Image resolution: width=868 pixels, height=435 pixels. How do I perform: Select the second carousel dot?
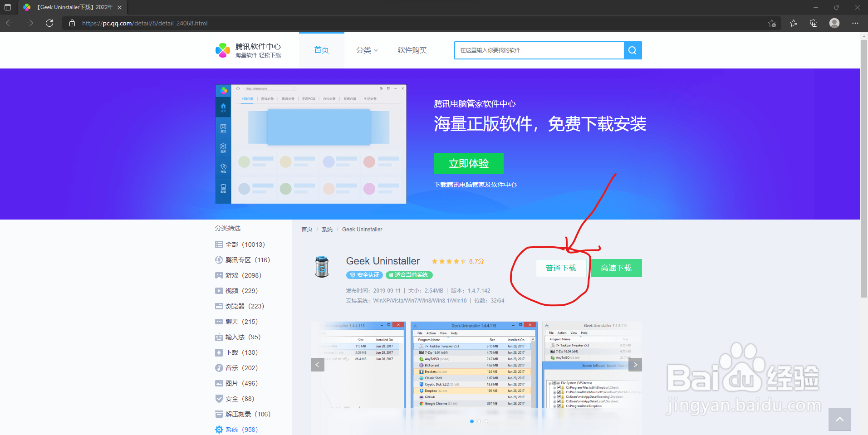point(479,421)
